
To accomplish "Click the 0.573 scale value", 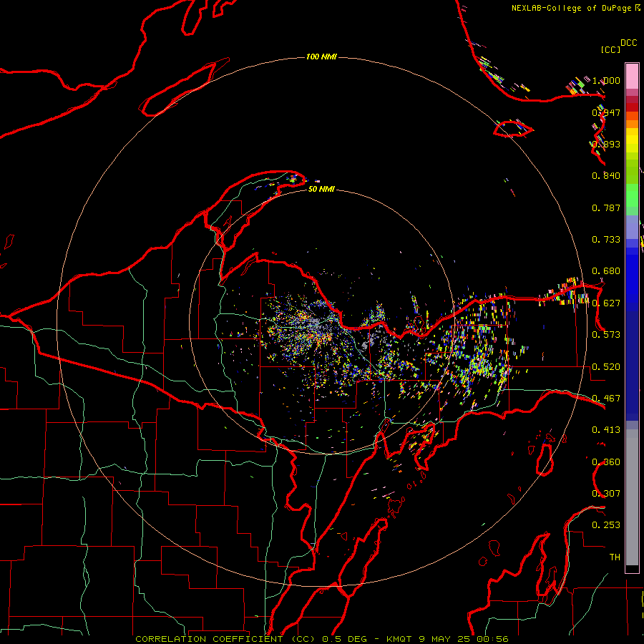I will 606,335.
